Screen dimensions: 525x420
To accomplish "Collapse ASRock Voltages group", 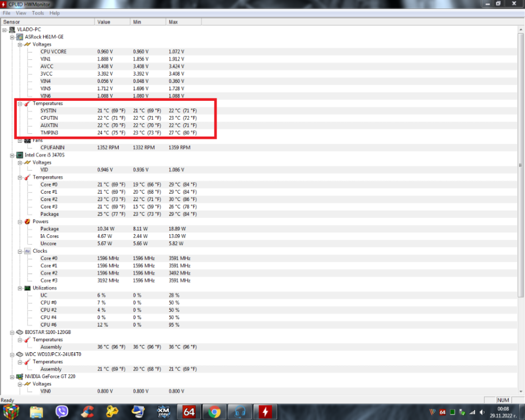I will pos(20,45).
